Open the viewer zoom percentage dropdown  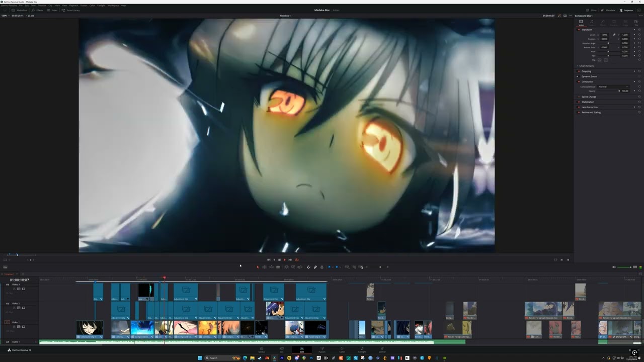click(x=5, y=16)
